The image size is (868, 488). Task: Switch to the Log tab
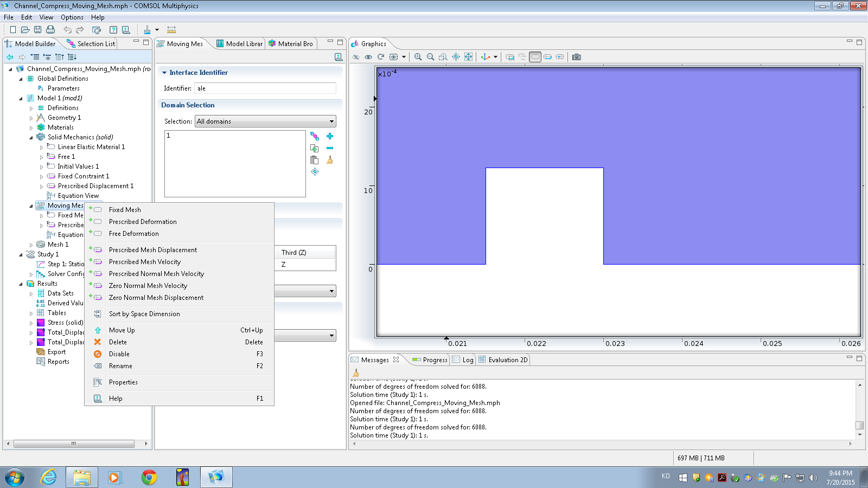[x=463, y=360]
